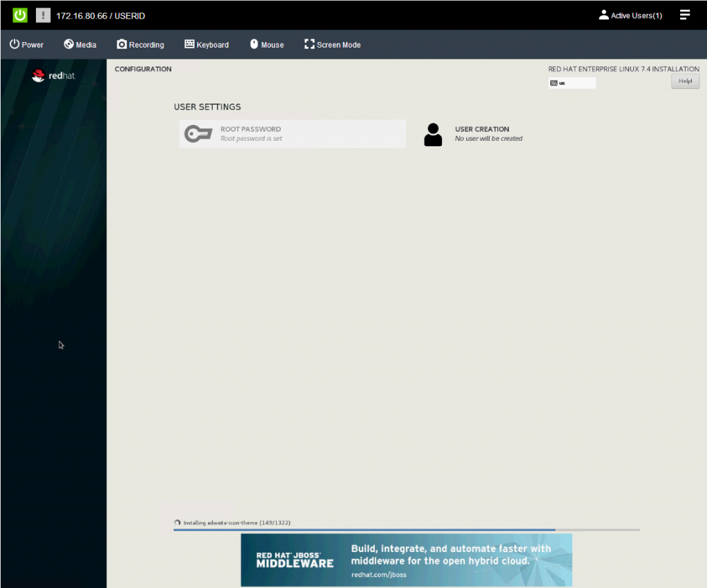707x588 pixels.
Task: Open the Media menu
Action: tap(80, 45)
